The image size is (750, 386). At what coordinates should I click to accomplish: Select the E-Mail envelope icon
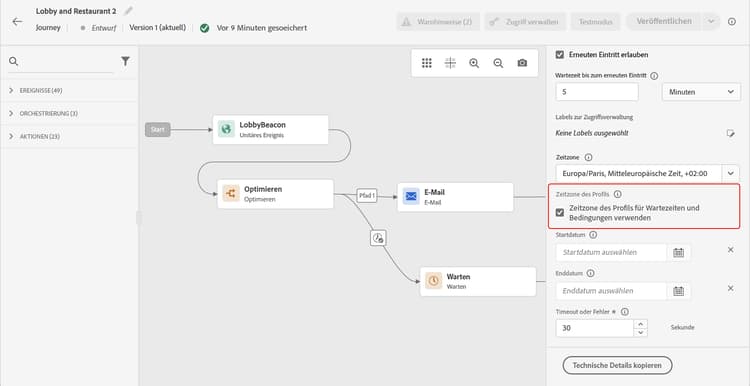click(x=411, y=197)
